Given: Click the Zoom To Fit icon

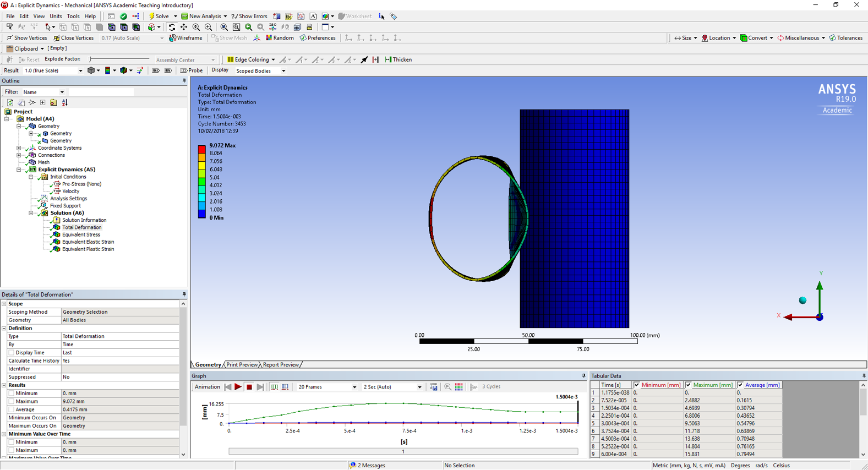Looking at the screenshot, I should tap(224, 27).
